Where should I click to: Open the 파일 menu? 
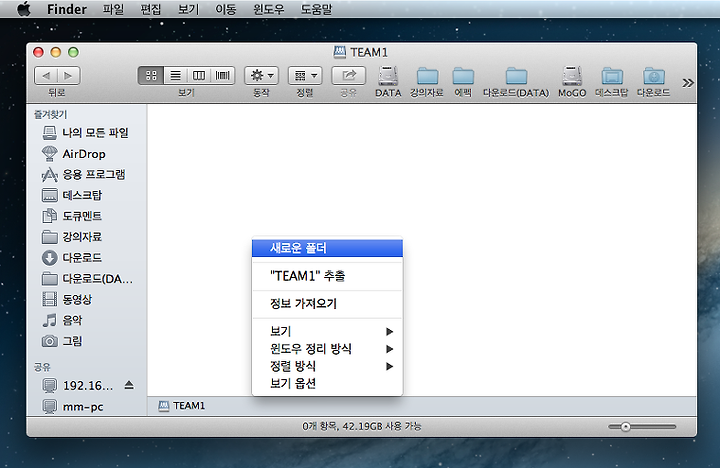[x=113, y=9]
